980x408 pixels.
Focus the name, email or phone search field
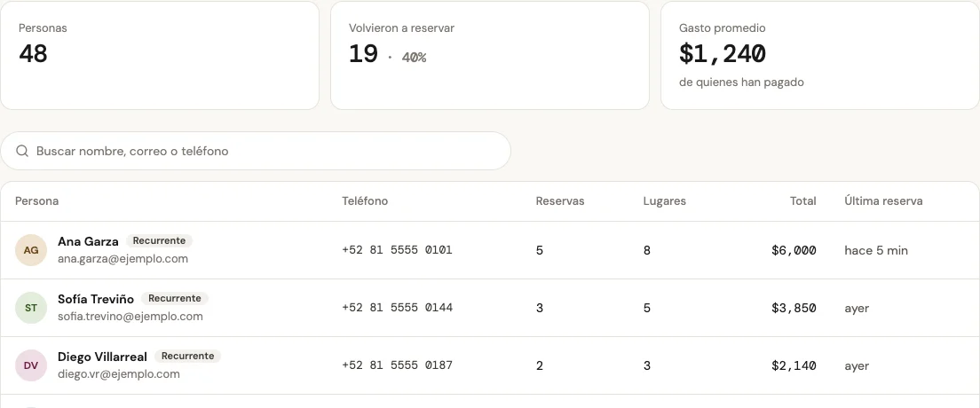click(x=256, y=151)
